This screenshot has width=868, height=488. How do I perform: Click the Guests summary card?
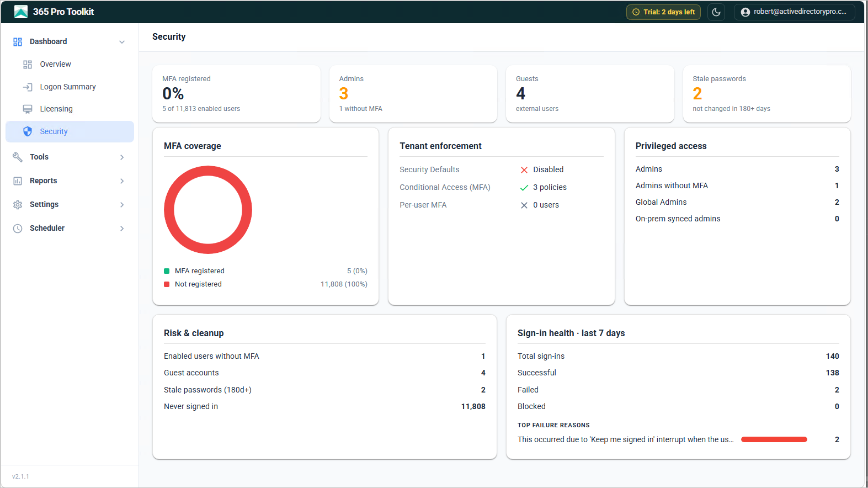590,94
